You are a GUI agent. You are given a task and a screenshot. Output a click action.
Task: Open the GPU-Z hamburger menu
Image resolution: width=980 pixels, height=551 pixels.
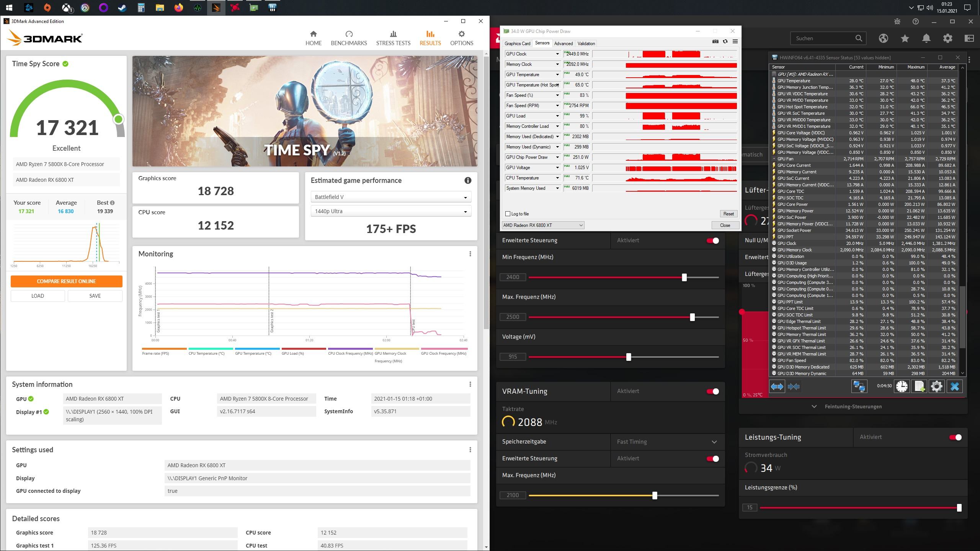(735, 41)
